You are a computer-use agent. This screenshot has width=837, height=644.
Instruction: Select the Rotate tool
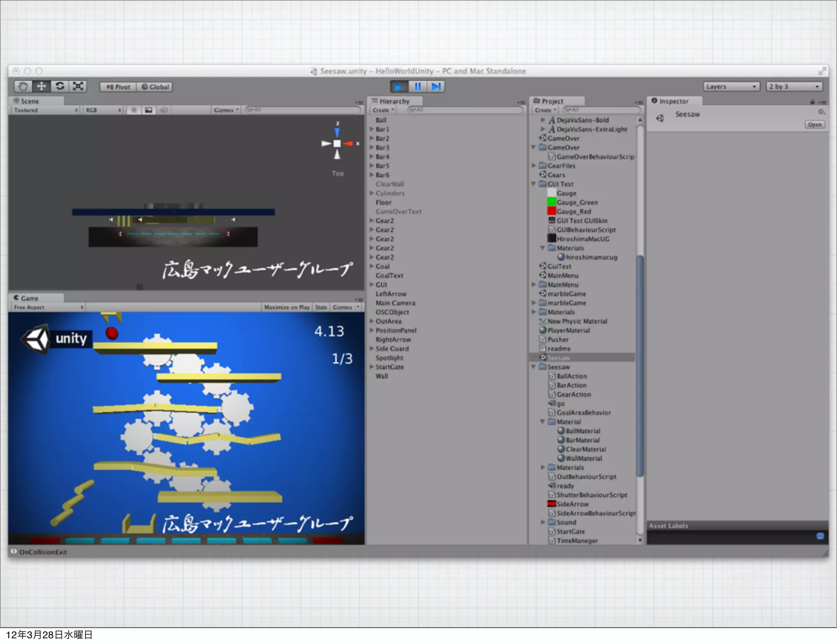point(60,87)
